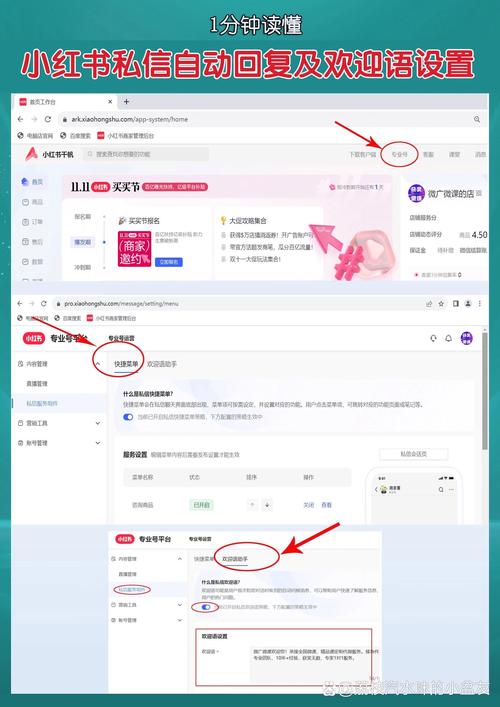The image size is (500, 707).
Task: Select the 冲刺期 stage
Action: (83, 267)
